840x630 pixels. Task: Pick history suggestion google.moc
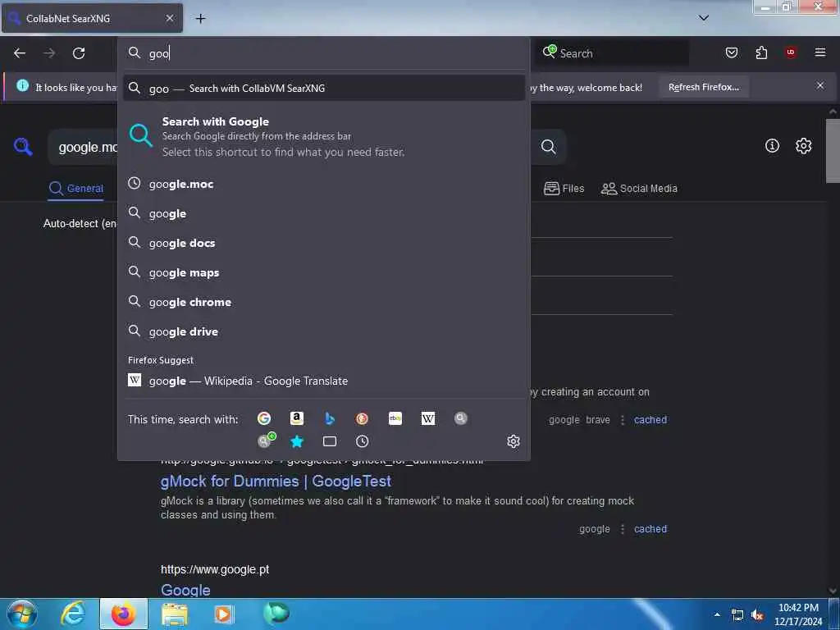point(323,184)
